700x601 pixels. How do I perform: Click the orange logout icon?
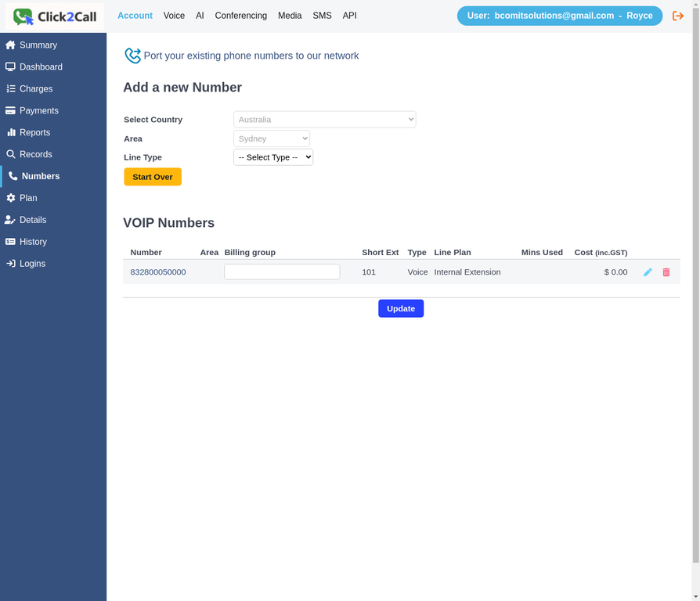tap(678, 16)
